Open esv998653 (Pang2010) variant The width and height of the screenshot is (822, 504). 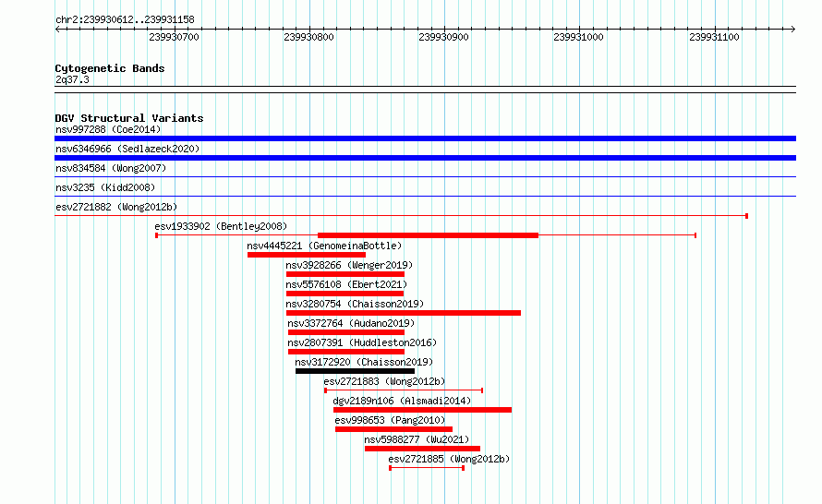(390, 420)
